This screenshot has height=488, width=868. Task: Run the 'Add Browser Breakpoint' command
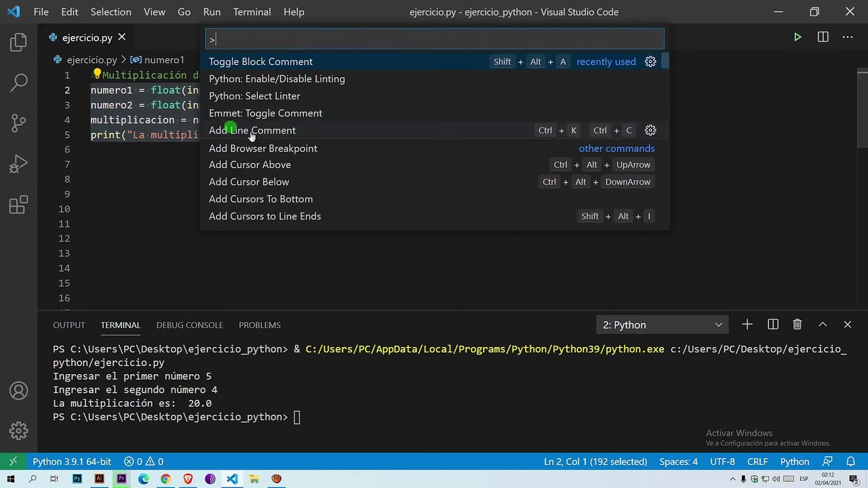coord(435,148)
